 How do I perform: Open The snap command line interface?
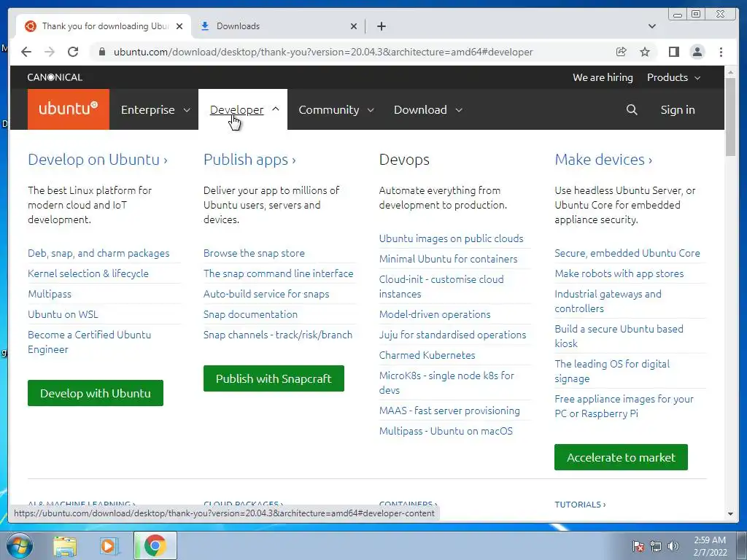pyautogui.click(x=278, y=274)
